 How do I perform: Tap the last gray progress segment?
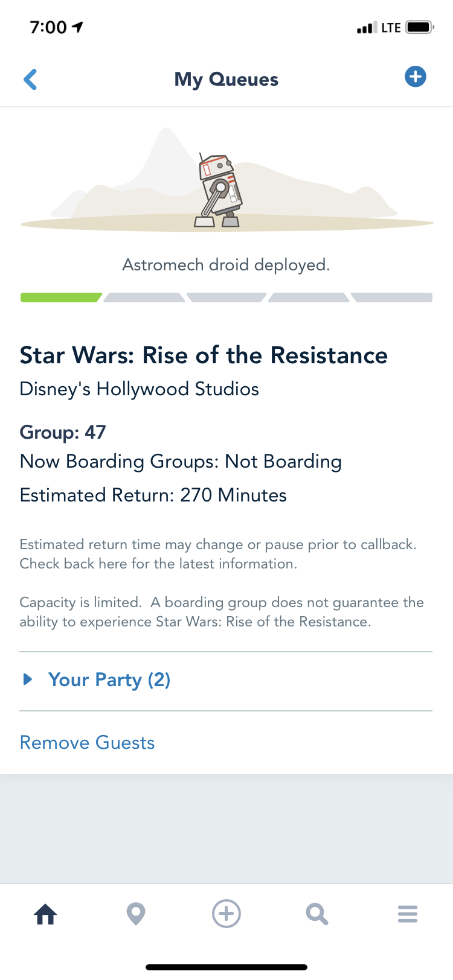392,297
